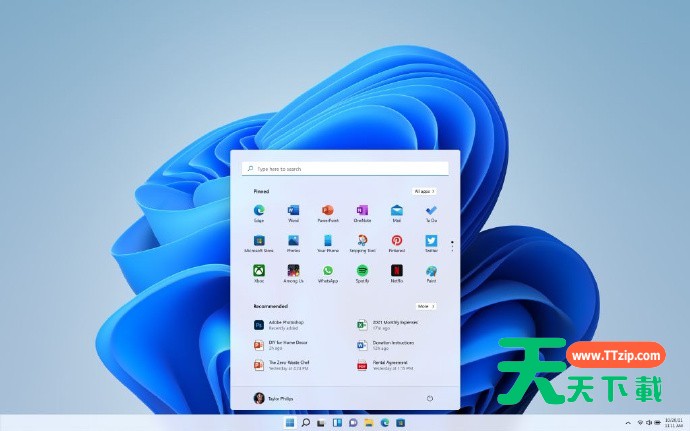
Task: Launch the Netflix app
Action: tap(396, 273)
